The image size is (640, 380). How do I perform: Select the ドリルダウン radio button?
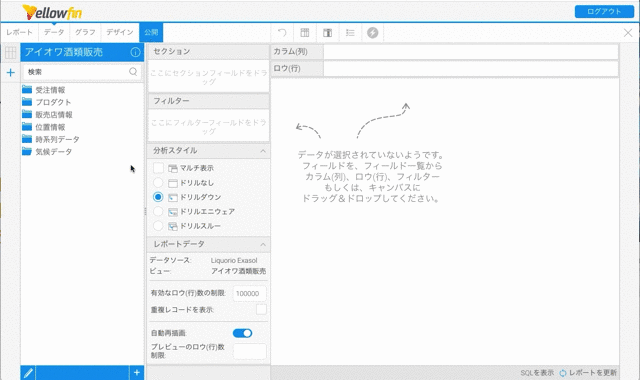point(158,197)
